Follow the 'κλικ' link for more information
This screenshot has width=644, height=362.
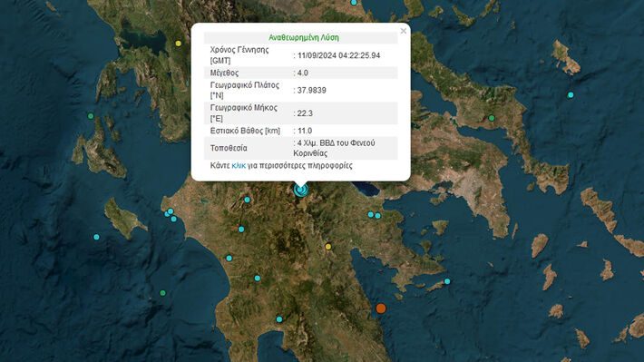tap(239, 166)
